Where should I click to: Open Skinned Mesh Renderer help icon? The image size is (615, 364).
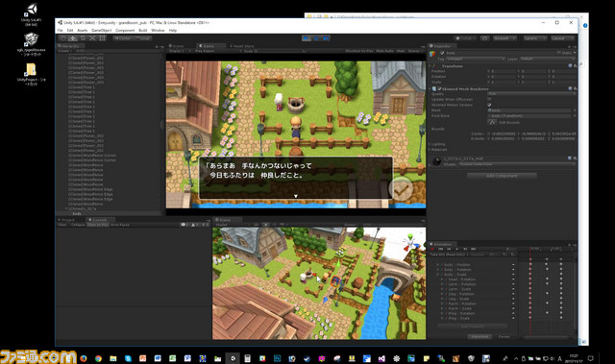click(570, 89)
